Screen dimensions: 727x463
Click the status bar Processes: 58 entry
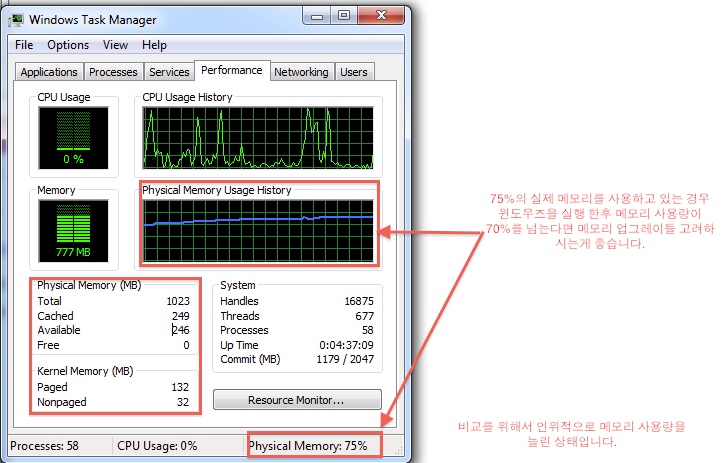44,446
